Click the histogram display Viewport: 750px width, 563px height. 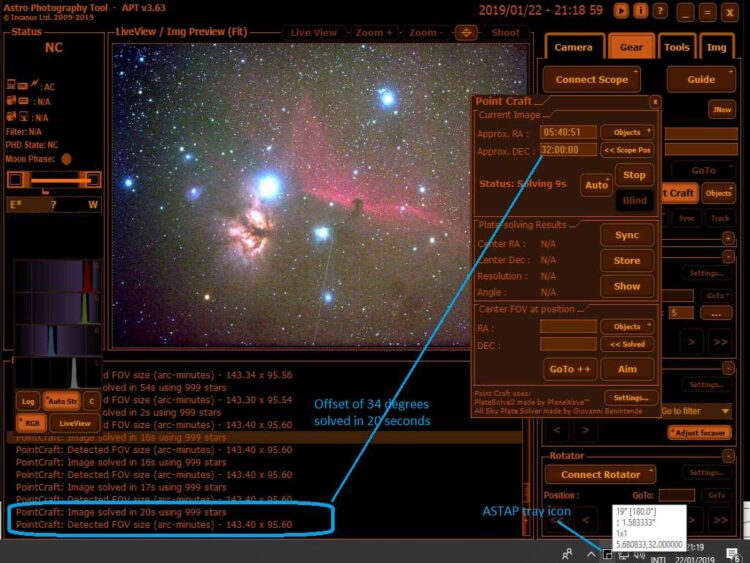click(x=58, y=323)
